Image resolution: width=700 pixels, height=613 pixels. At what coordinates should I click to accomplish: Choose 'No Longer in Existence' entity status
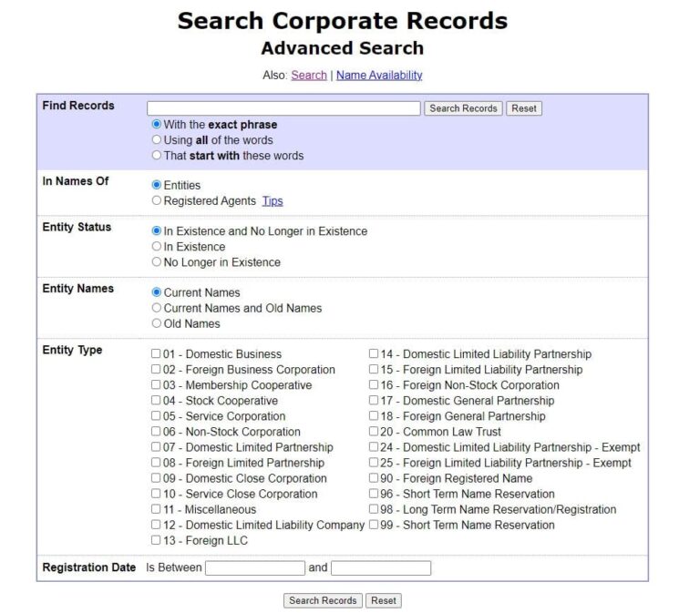(x=157, y=262)
